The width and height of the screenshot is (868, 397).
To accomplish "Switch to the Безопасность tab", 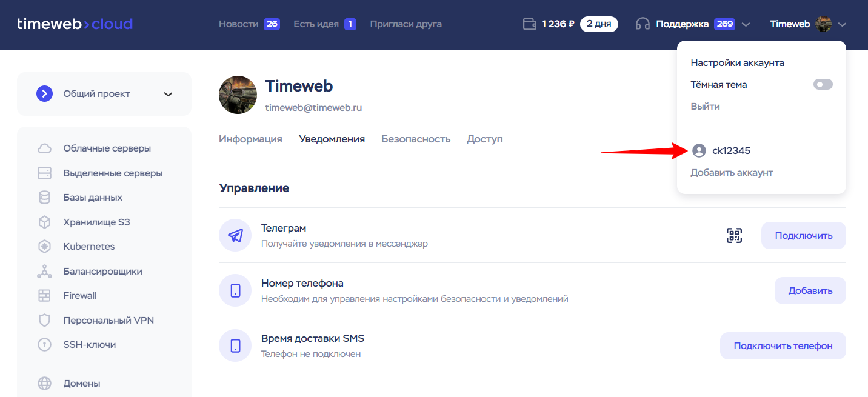I will 415,139.
